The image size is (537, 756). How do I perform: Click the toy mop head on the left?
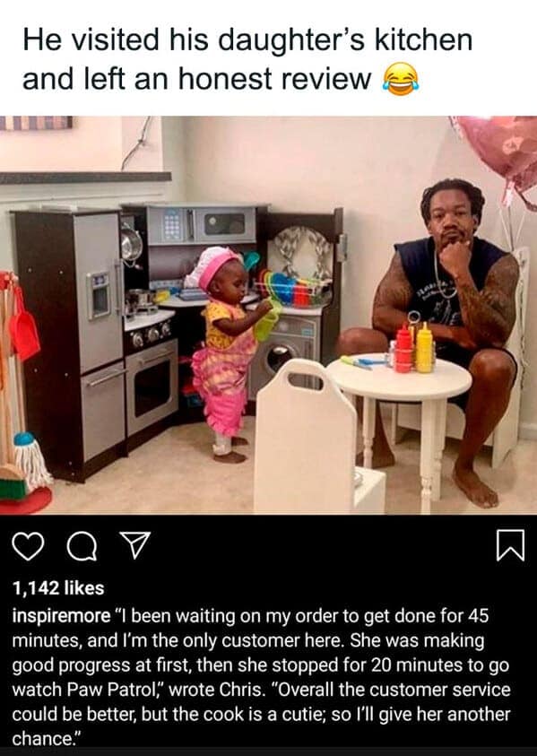point(31,460)
